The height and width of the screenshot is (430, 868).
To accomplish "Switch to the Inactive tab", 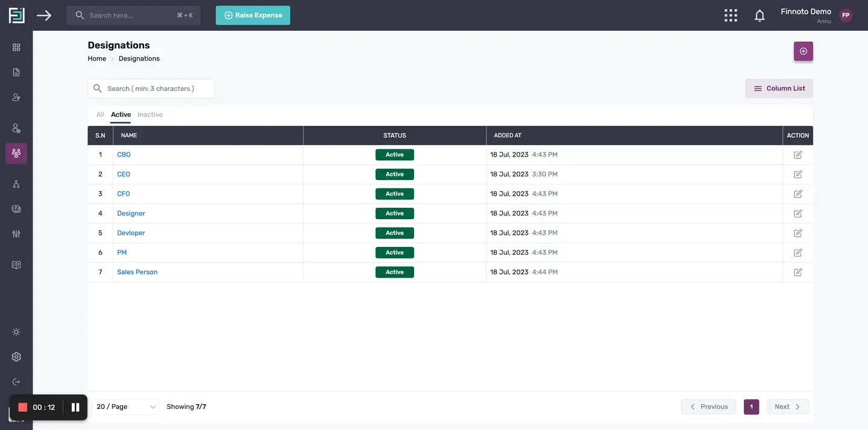I will click(x=150, y=114).
